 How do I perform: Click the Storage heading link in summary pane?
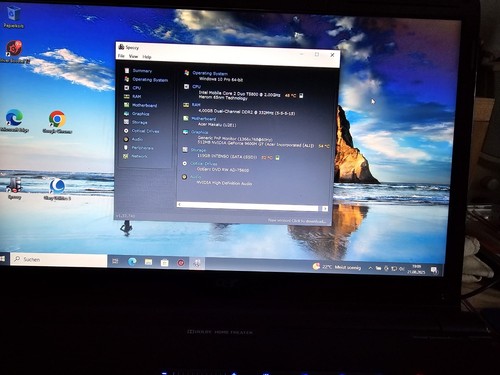pos(198,150)
